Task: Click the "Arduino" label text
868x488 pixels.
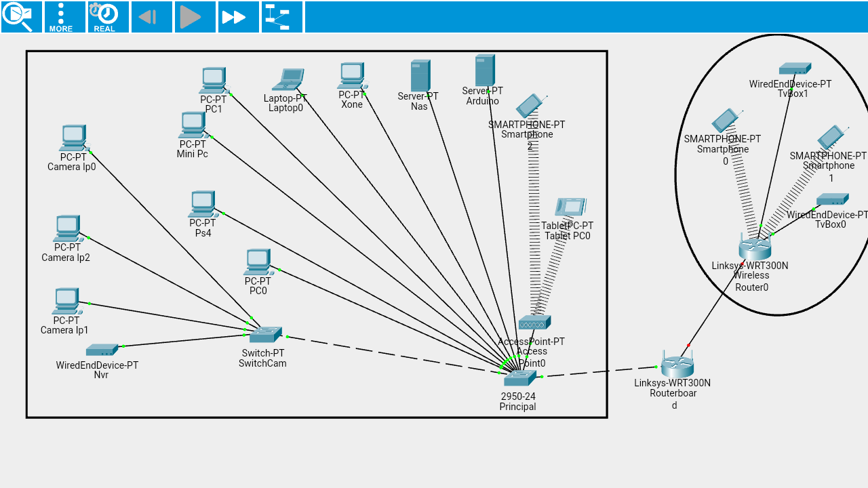Action: click(483, 101)
